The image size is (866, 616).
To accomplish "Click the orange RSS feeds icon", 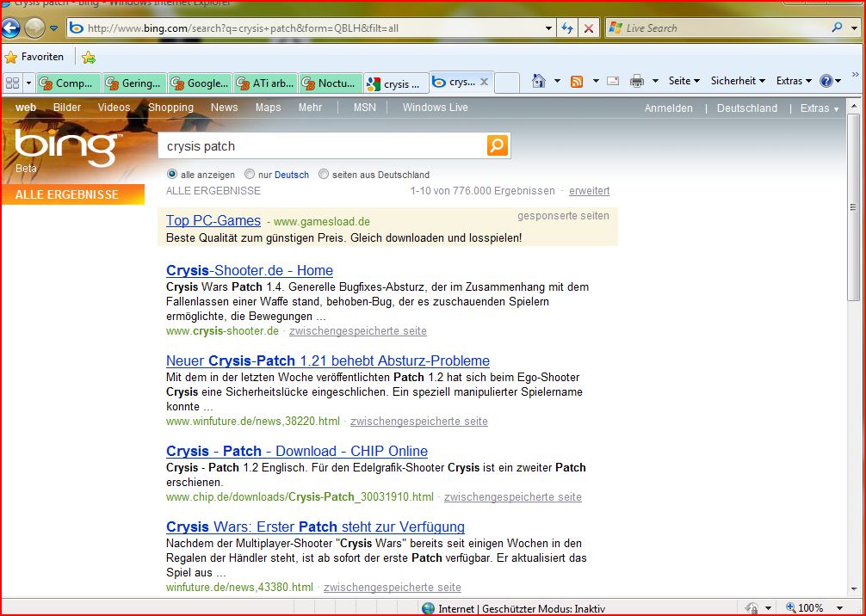I will coord(577,82).
